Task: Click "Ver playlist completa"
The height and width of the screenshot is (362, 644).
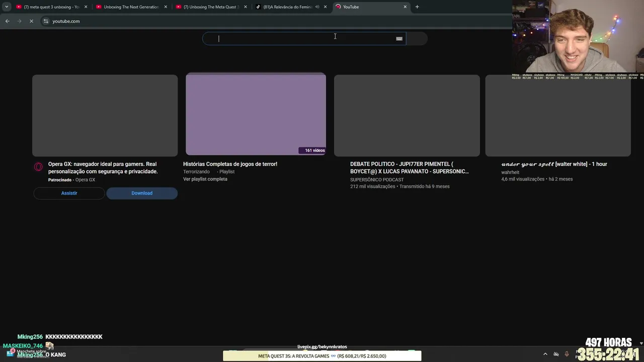Action: click(205, 179)
